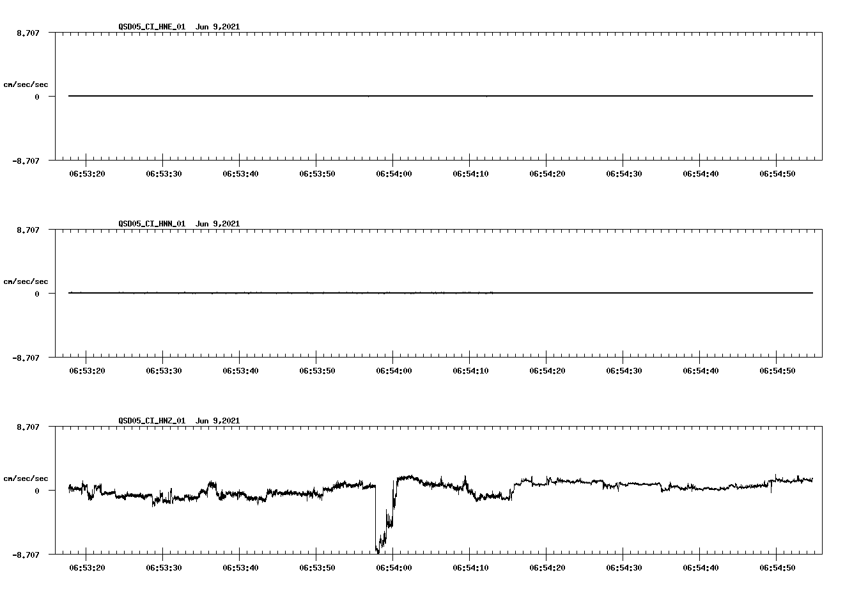
Task: Click the flat trace line in HNN plot
Action: [x=441, y=293]
